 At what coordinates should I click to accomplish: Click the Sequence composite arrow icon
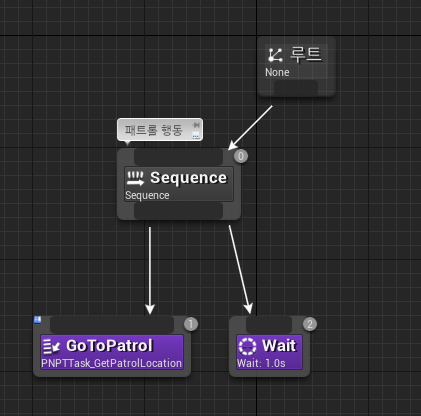(x=135, y=178)
